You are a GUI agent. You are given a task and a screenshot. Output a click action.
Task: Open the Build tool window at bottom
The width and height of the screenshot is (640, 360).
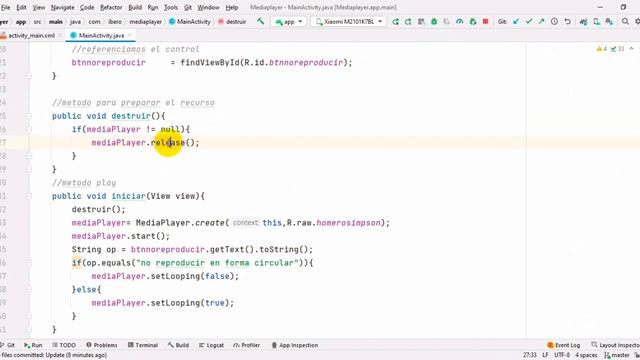tap(178, 345)
